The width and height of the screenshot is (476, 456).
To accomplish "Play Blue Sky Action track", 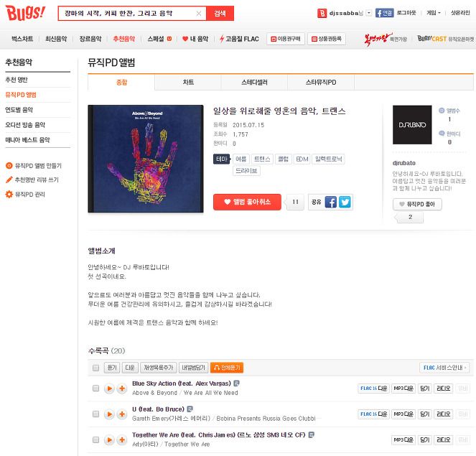I will [x=109, y=388].
